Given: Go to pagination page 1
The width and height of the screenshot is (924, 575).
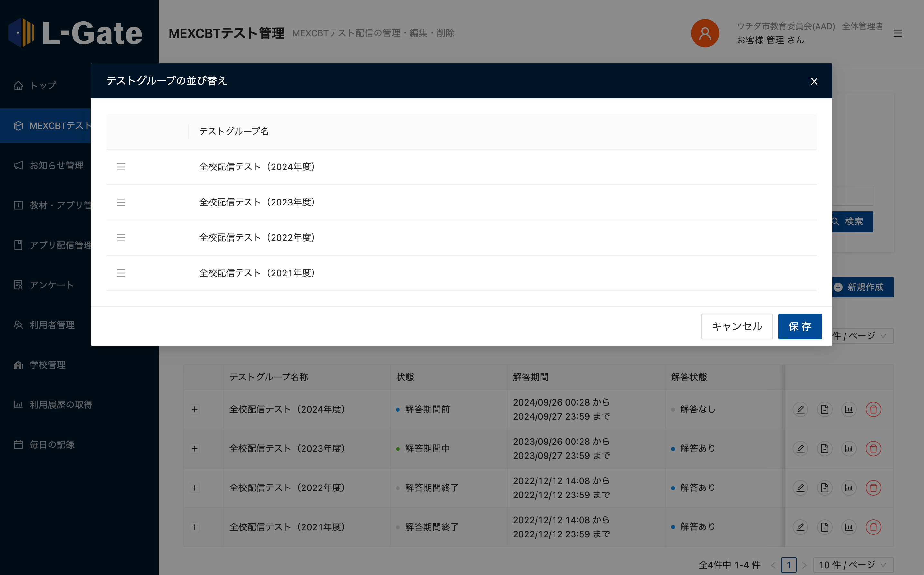Looking at the screenshot, I should [x=789, y=565].
